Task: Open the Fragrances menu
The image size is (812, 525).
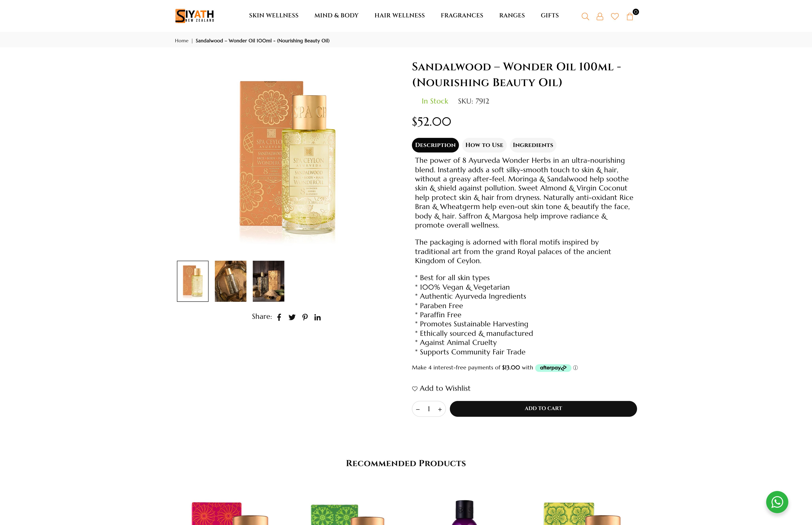Action: [462, 15]
